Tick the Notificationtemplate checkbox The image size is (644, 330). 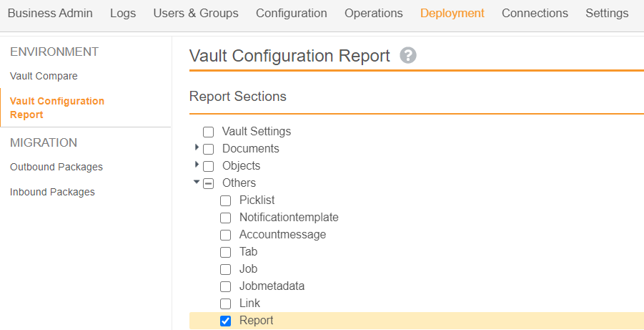click(226, 218)
